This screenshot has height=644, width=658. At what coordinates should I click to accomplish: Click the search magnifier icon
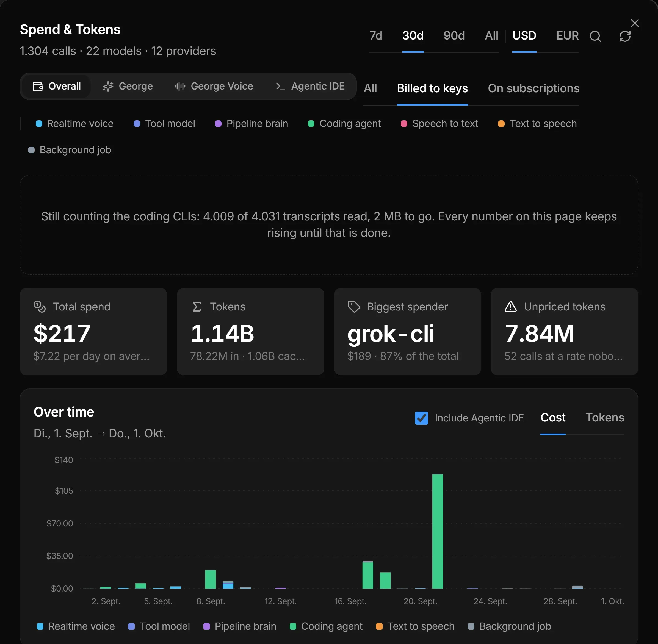pyautogui.click(x=595, y=36)
